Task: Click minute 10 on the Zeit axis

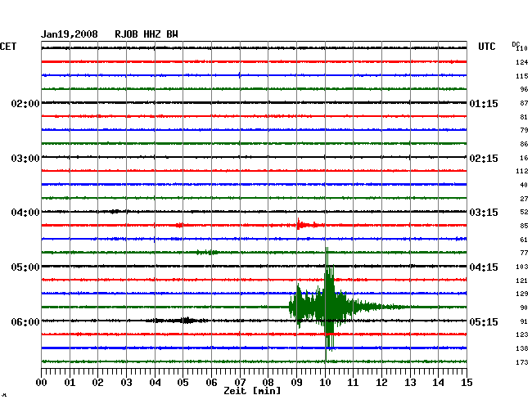Action: point(325,382)
